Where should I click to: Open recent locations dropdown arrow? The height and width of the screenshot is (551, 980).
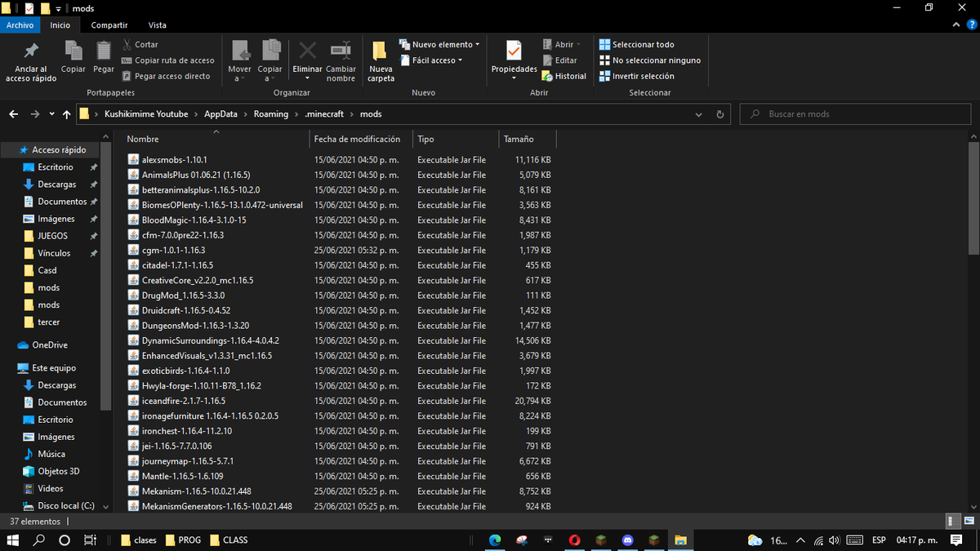click(x=52, y=114)
